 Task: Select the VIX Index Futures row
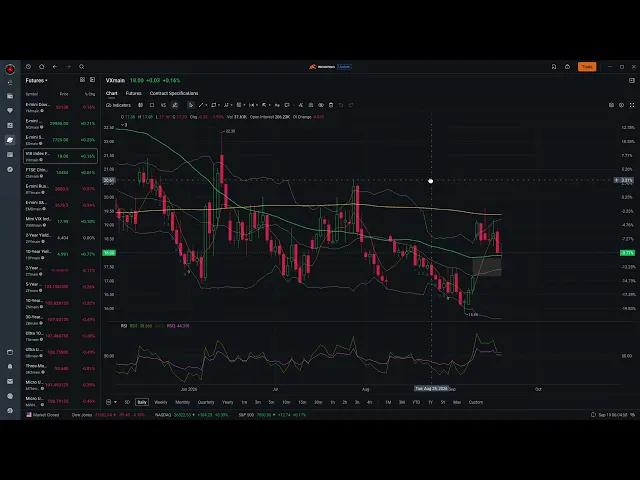point(60,156)
